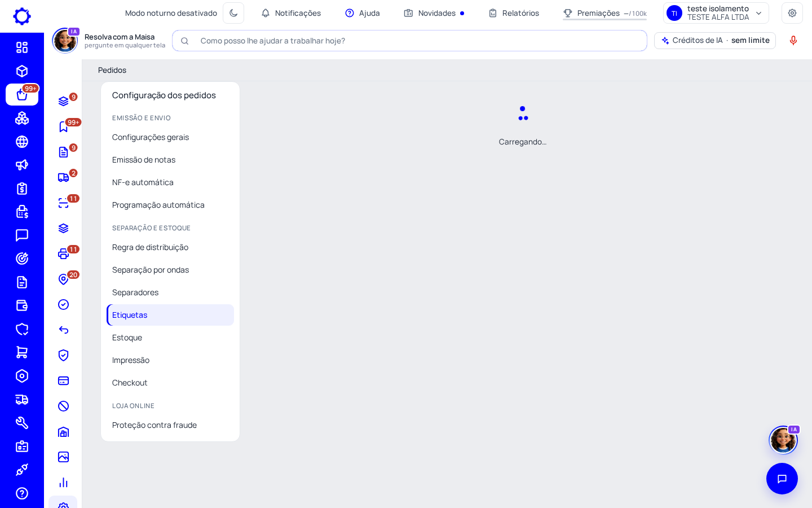Viewport: 812px width, 508px height.
Task: Choose the Impressão menu item
Action: (x=170, y=360)
